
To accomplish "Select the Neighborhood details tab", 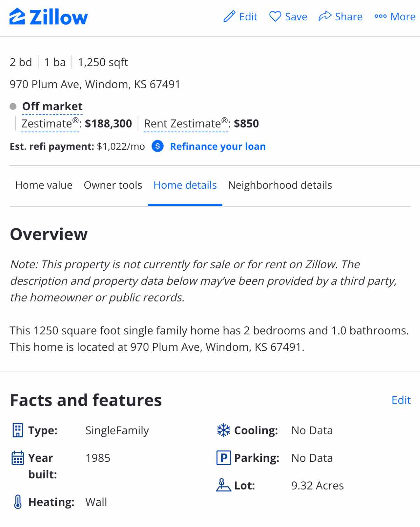I will coord(280,185).
